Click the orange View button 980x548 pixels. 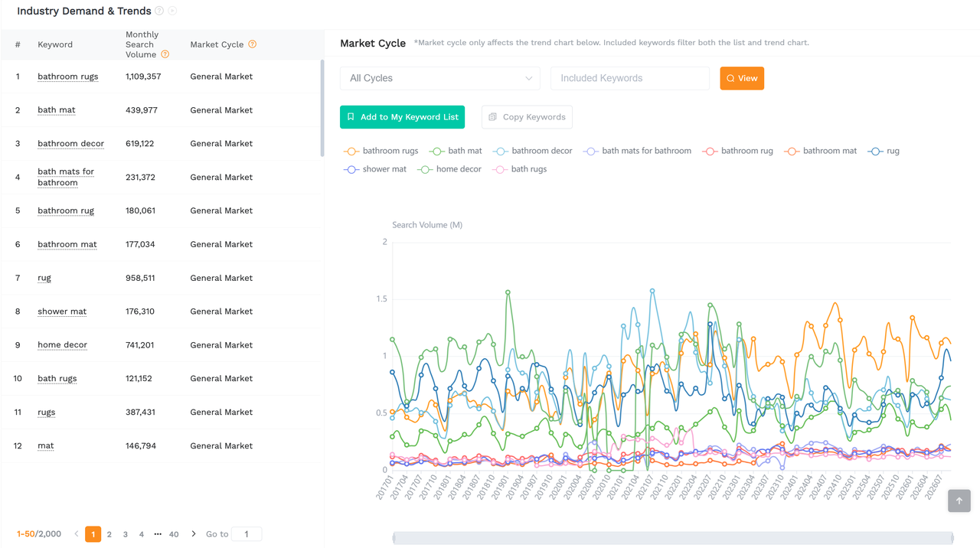point(742,78)
